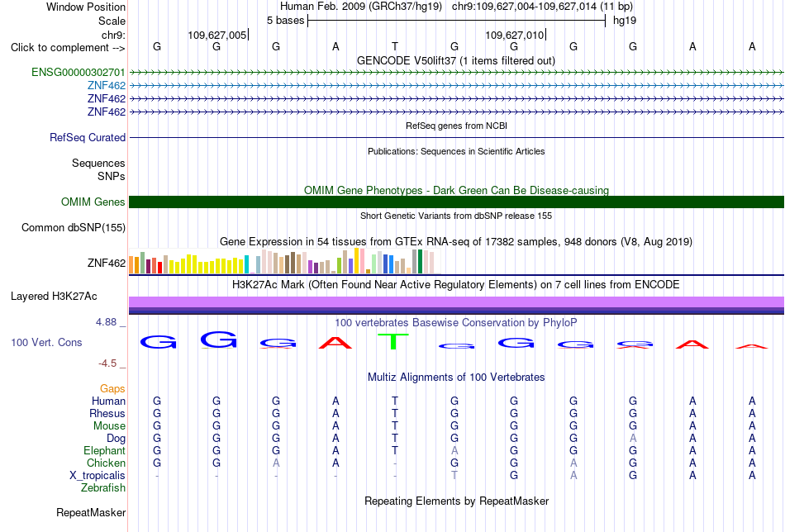
Task: Open the 'OMIM Genes' track label
Action: (93, 202)
